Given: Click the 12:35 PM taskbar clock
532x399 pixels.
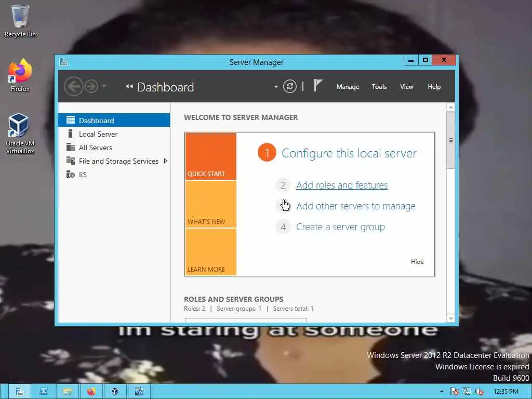Looking at the screenshot, I should [506, 392].
